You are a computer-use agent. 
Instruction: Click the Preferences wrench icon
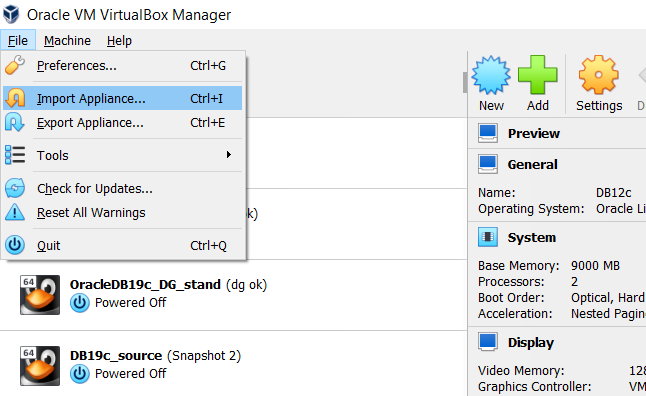(15, 65)
